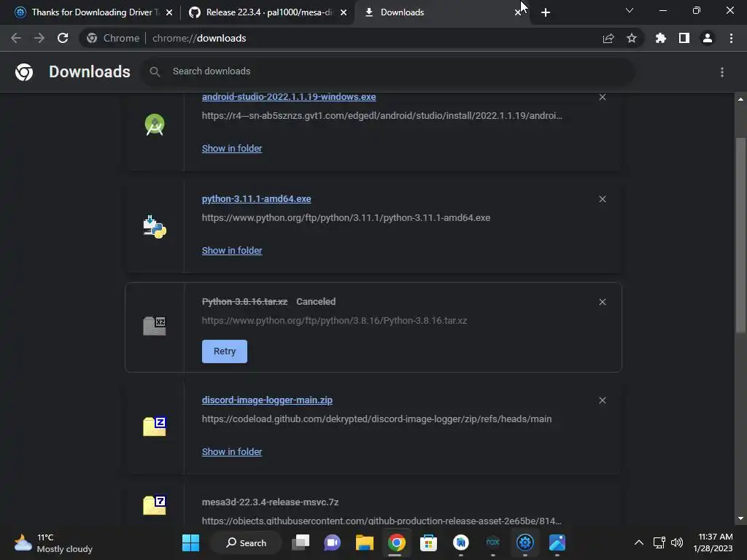The width and height of the screenshot is (747, 560).
Task: Open the Extensions puzzle icon
Action: 661,38
